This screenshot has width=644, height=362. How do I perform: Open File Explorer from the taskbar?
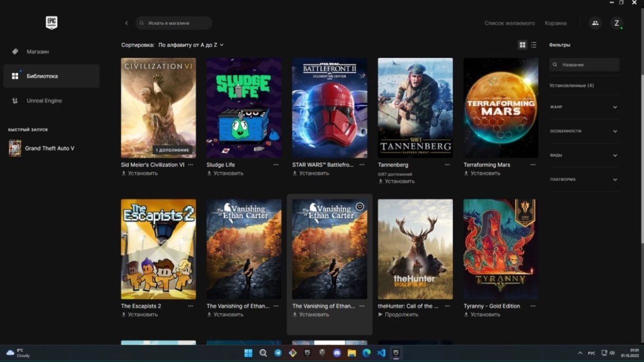[352, 353]
